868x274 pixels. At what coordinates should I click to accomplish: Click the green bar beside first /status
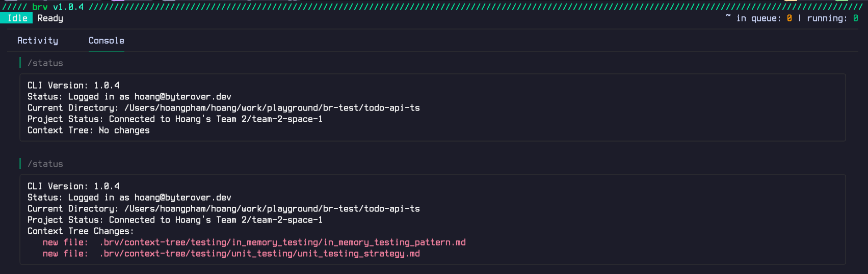(20, 63)
